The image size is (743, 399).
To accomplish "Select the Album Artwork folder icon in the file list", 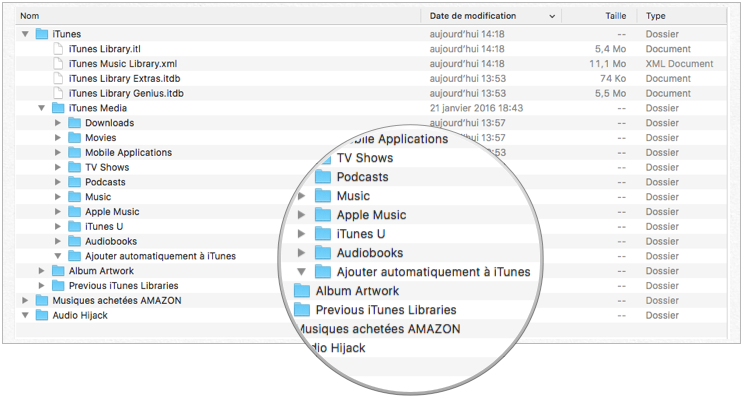I will pos(58,271).
